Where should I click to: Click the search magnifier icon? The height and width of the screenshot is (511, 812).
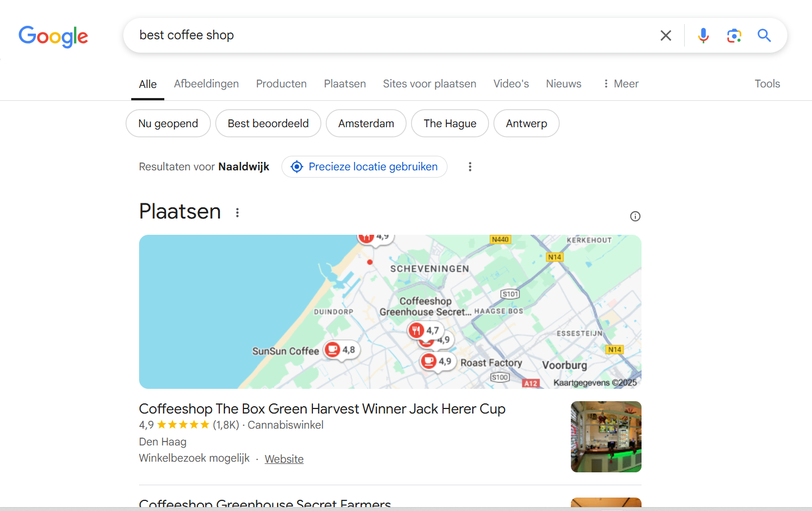pos(764,35)
